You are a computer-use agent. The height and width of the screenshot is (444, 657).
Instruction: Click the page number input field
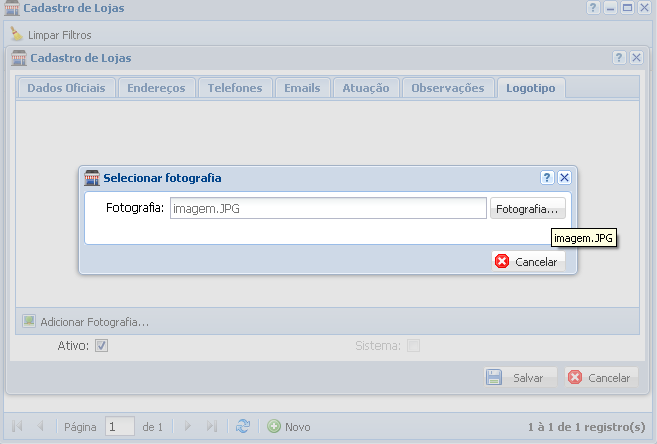coord(120,426)
